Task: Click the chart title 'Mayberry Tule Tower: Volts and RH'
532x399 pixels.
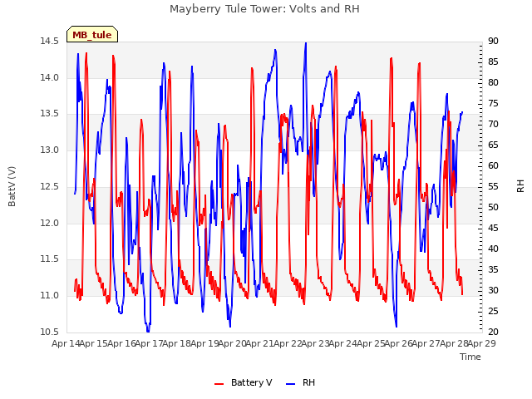Action: (264, 9)
